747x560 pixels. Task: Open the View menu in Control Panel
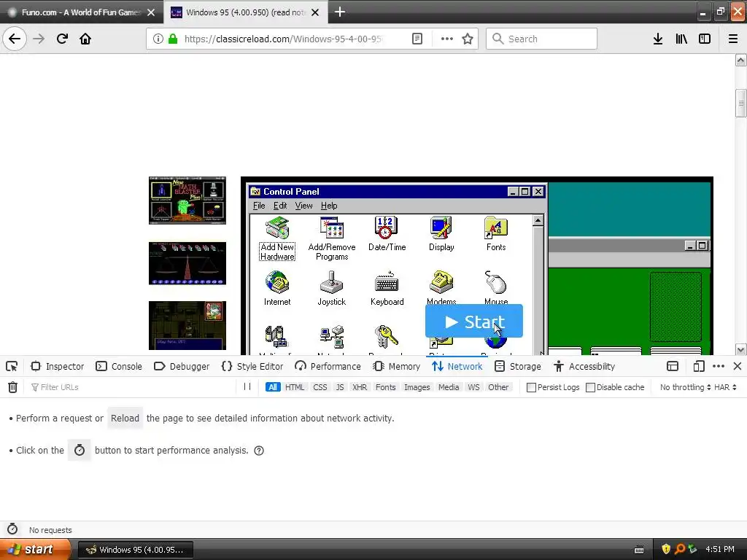point(303,205)
